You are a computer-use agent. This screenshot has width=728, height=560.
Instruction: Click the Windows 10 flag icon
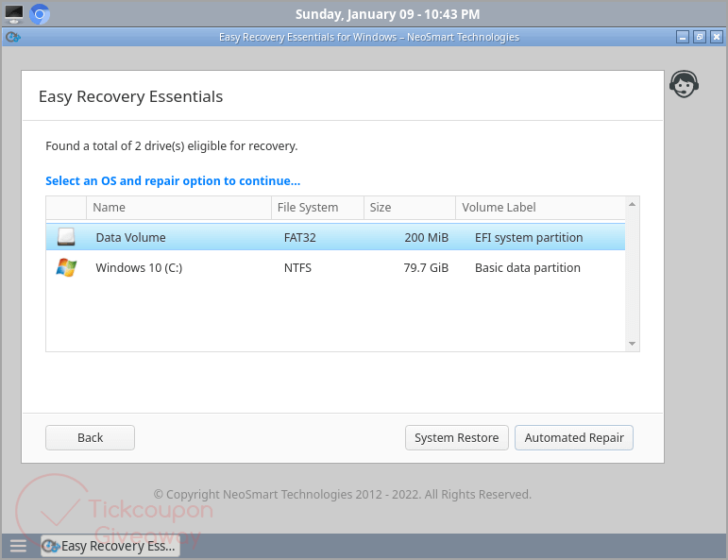pyautogui.click(x=66, y=267)
